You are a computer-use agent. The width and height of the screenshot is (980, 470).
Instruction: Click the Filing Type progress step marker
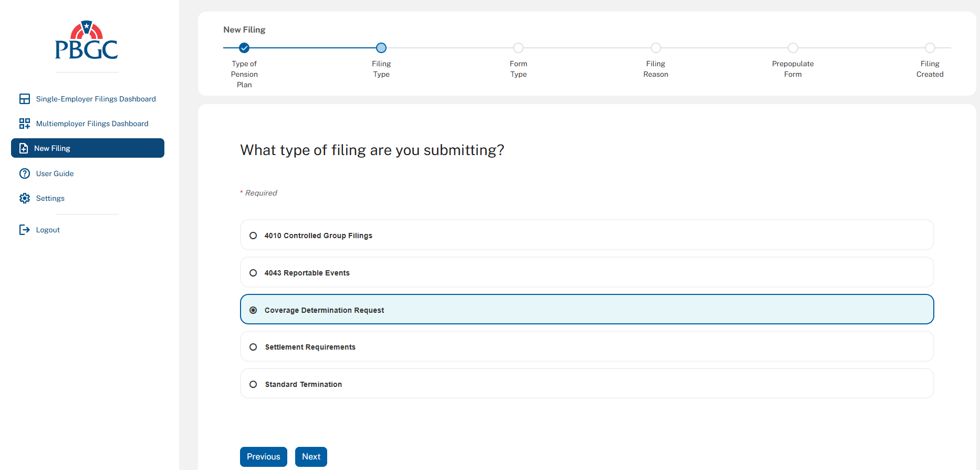click(381, 48)
